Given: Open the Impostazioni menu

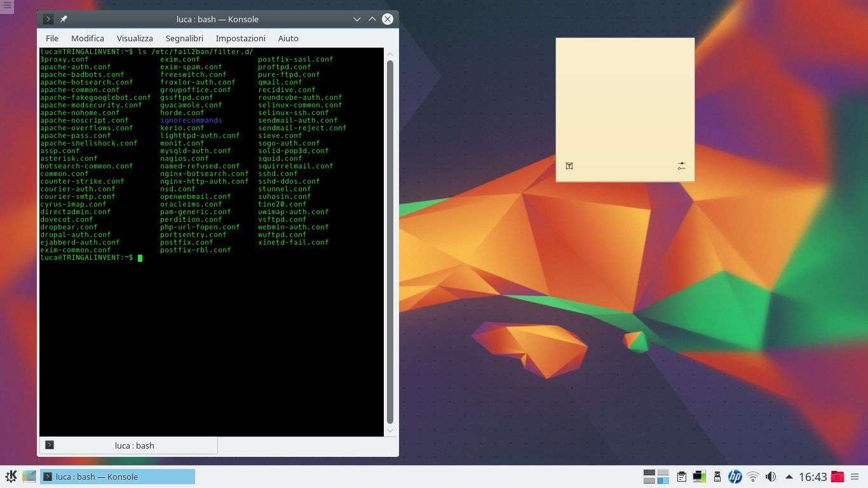Looking at the screenshot, I should [240, 38].
